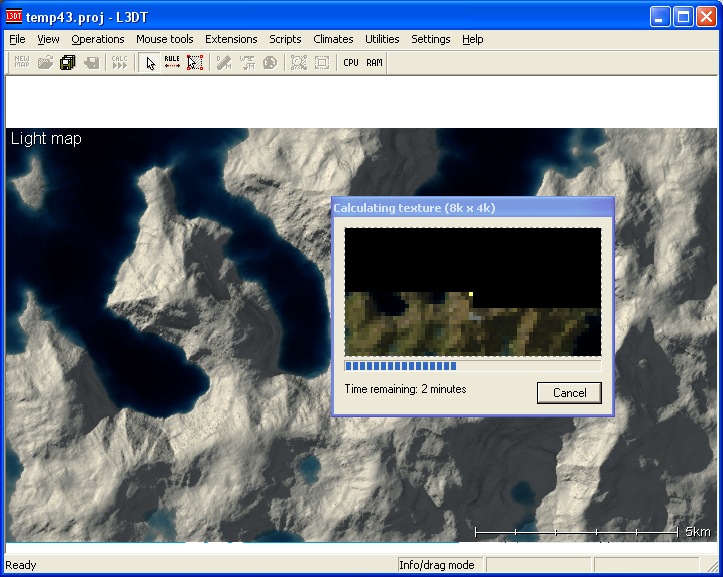Open the File menu

[x=17, y=39]
